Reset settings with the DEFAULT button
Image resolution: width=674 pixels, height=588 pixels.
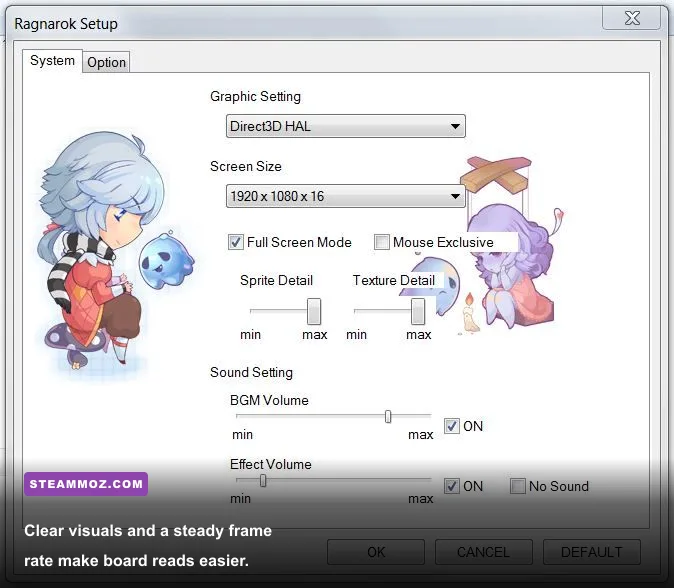[592, 552]
